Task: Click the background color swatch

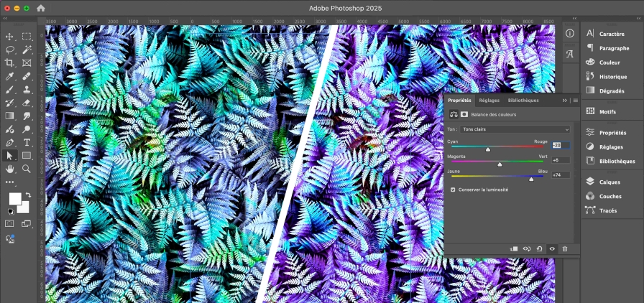Action: 24,208
